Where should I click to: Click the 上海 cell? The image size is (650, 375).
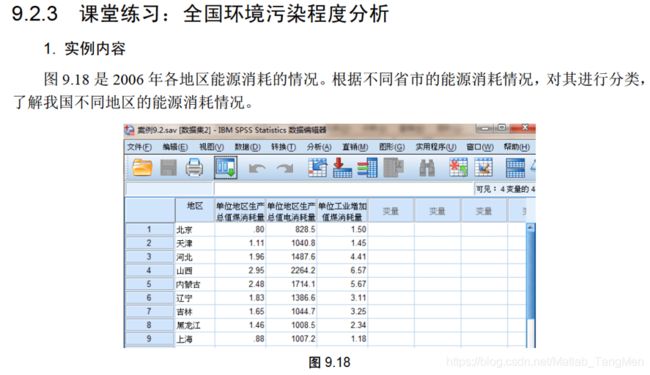click(x=195, y=339)
